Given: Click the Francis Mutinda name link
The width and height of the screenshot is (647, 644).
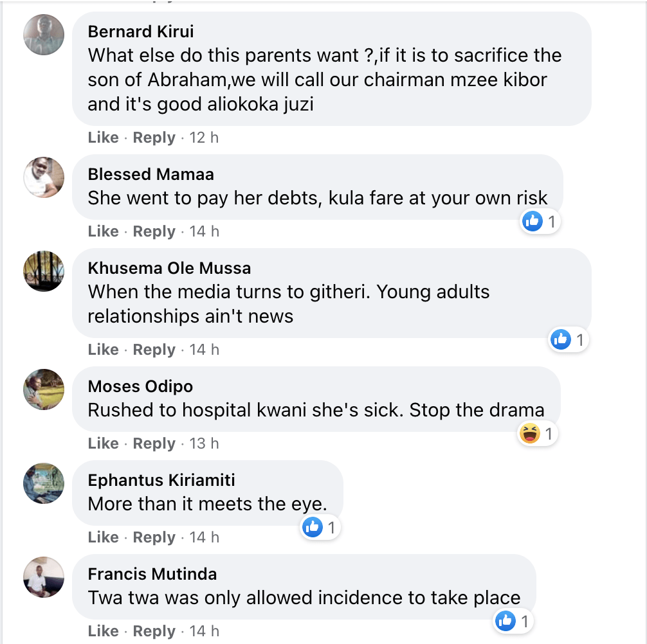Looking at the screenshot, I should (x=152, y=574).
